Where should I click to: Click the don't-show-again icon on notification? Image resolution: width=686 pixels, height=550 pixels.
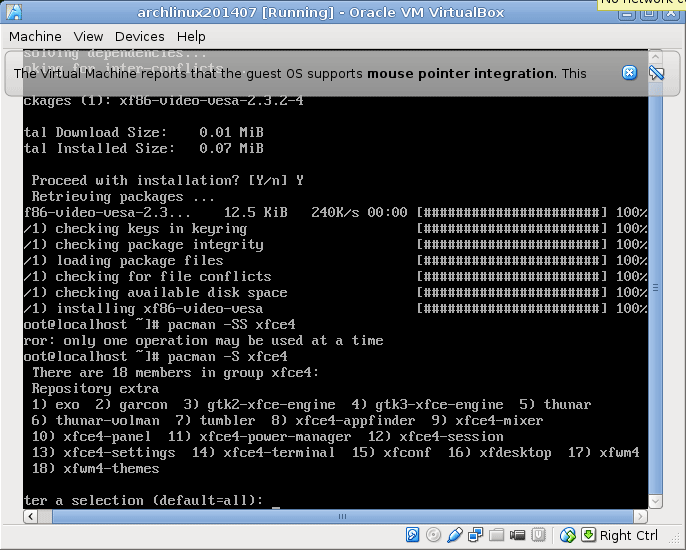click(x=657, y=73)
